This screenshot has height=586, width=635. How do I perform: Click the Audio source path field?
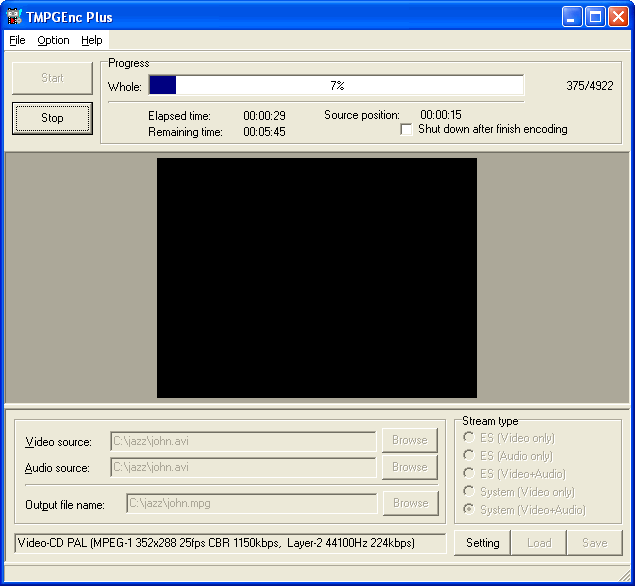[243, 467]
